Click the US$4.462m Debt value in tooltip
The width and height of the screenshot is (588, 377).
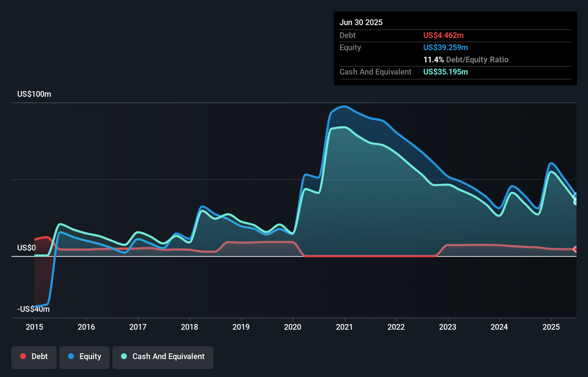[443, 35]
